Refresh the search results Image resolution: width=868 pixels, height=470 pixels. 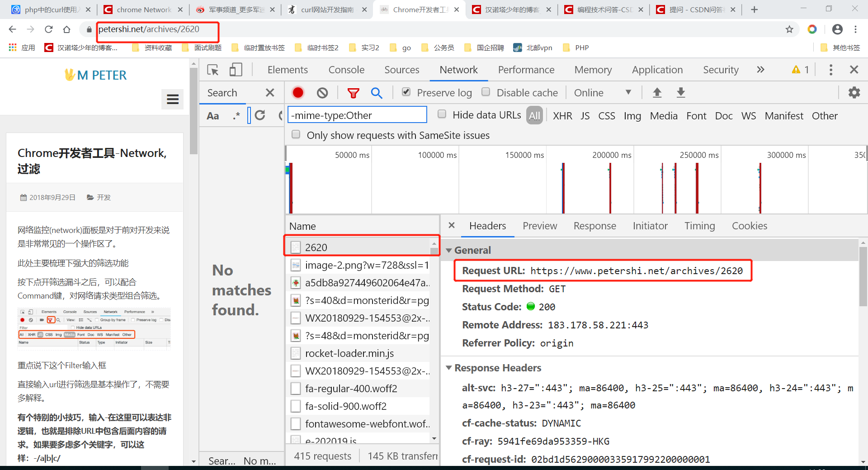click(x=260, y=115)
